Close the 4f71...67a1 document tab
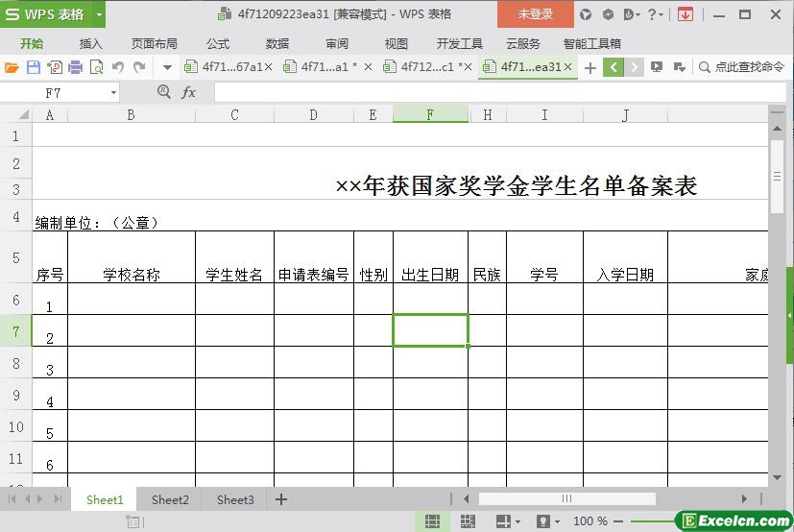The image size is (794, 532). point(269,67)
